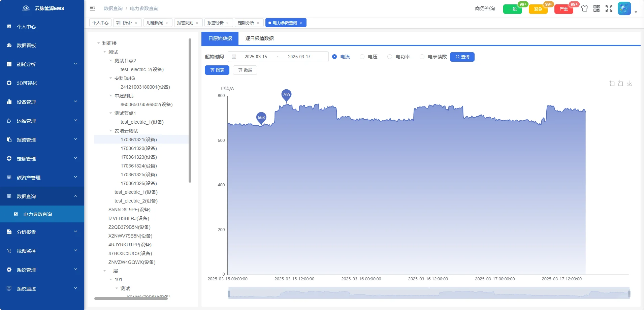
Task: Switch to 逐日极值数据 tab
Action: tap(259, 38)
